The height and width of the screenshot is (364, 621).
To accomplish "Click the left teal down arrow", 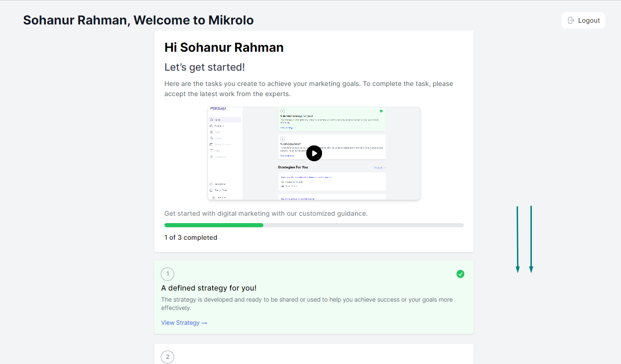I will 517,239.
